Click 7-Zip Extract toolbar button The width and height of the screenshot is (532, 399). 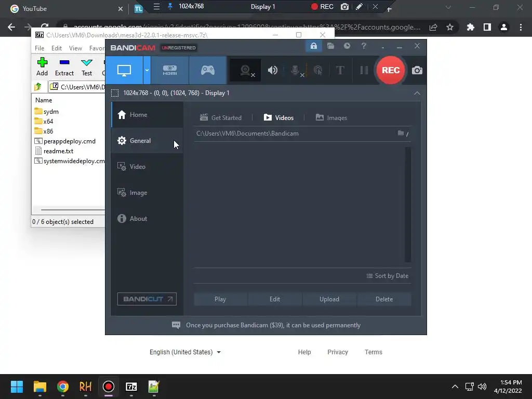click(64, 67)
